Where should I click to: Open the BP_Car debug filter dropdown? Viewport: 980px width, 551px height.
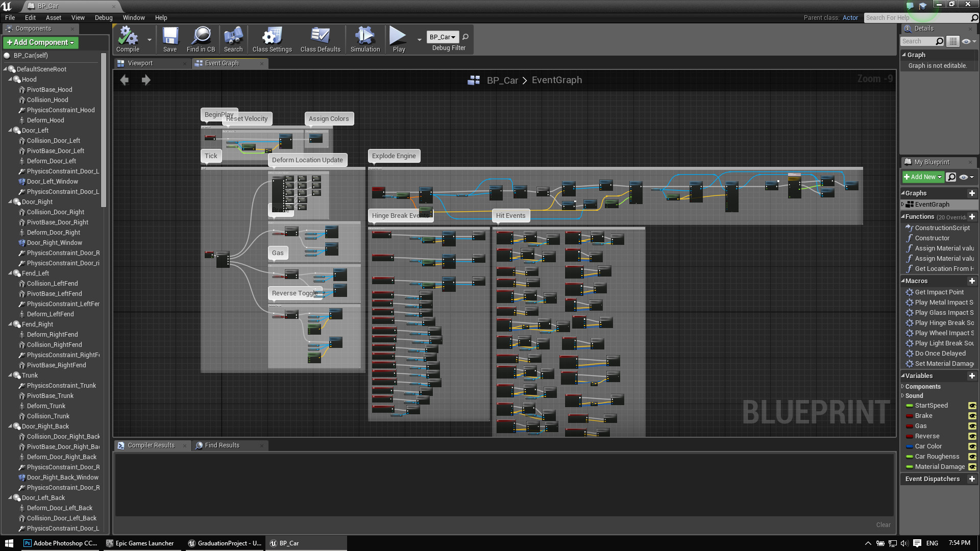point(442,37)
